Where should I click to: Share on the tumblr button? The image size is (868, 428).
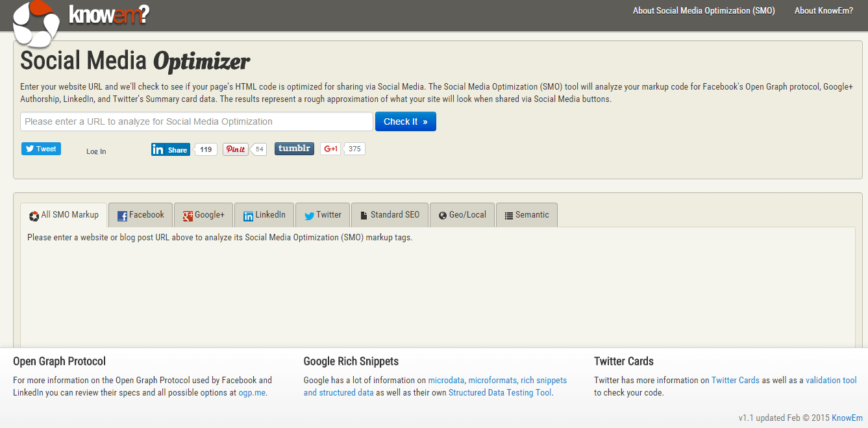click(x=294, y=149)
